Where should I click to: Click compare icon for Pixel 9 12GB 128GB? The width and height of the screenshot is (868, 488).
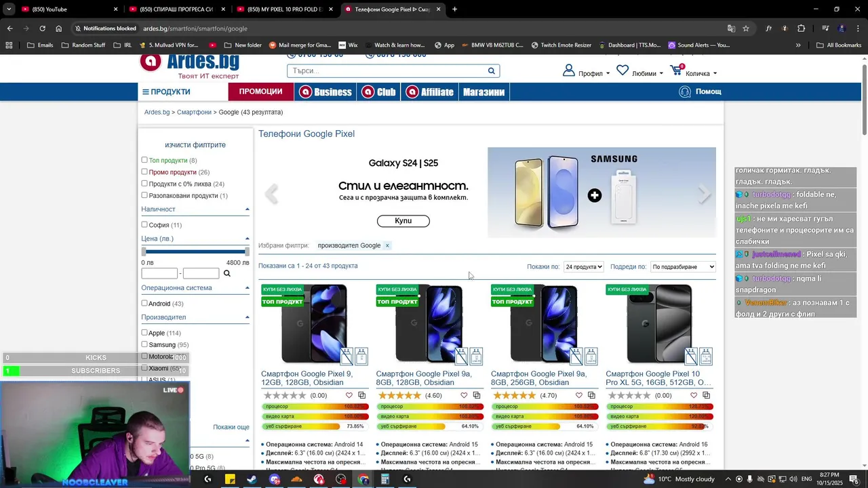click(361, 395)
